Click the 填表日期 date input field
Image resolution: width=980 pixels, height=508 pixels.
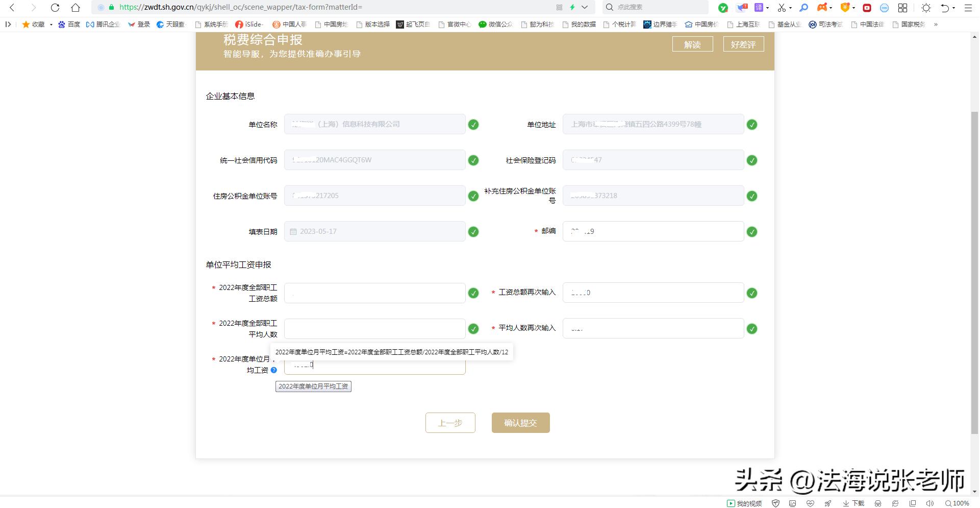(375, 231)
